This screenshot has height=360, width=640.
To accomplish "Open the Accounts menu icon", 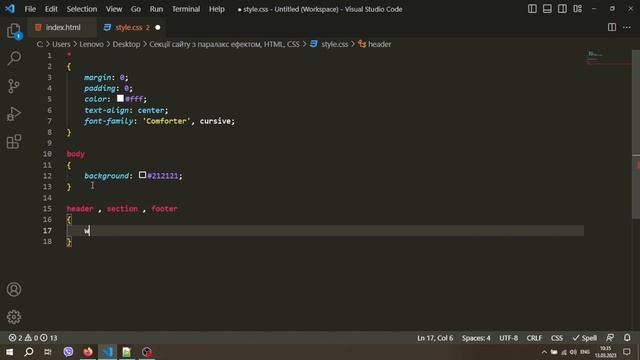I will [x=14, y=289].
